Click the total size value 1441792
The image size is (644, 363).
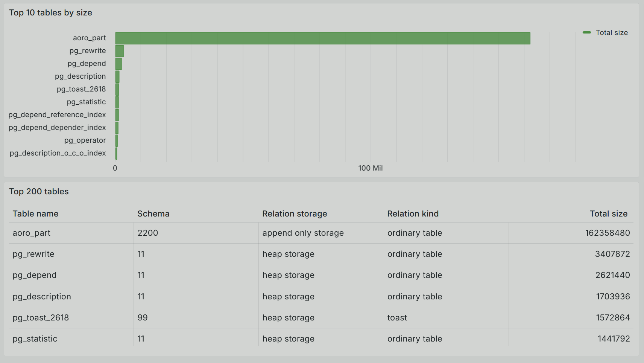(614, 339)
